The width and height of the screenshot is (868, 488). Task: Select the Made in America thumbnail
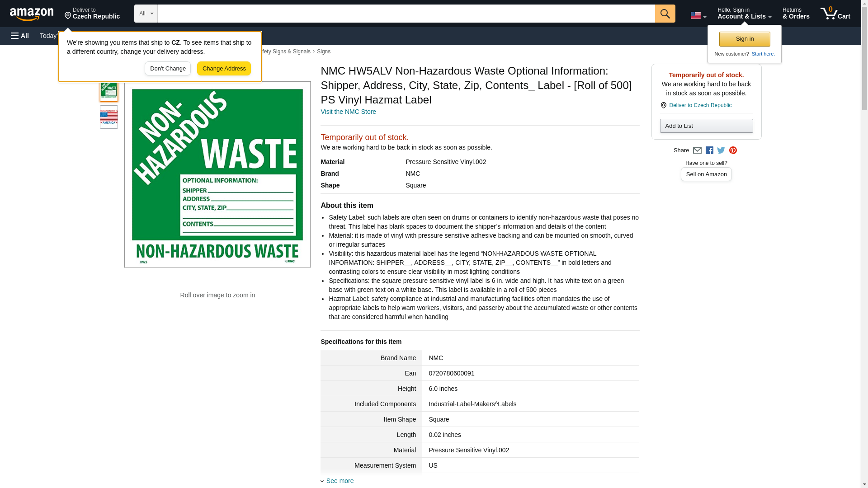(x=109, y=117)
